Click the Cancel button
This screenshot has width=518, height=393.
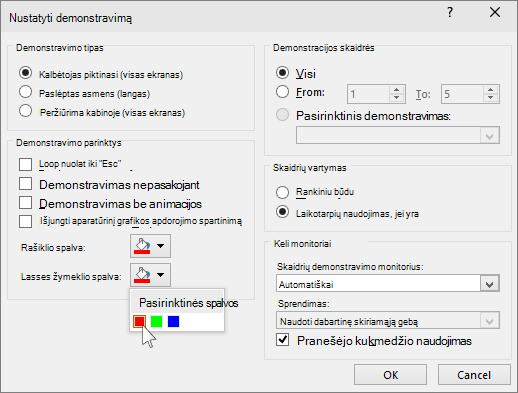[474, 375]
